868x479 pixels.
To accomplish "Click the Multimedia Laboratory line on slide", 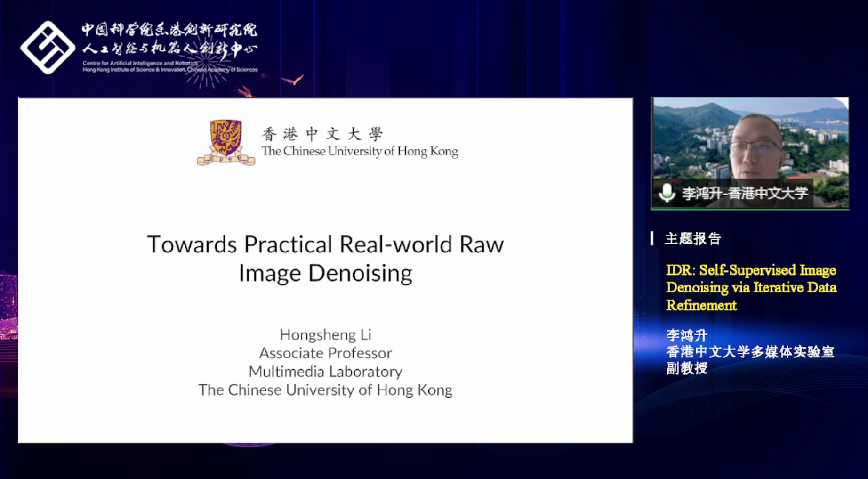I will 325,372.
